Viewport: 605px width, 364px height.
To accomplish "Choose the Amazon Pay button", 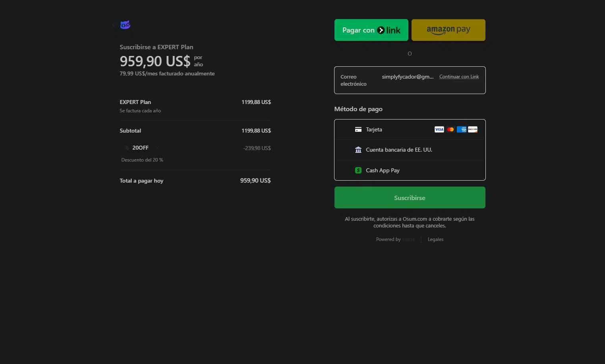I will [x=448, y=30].
